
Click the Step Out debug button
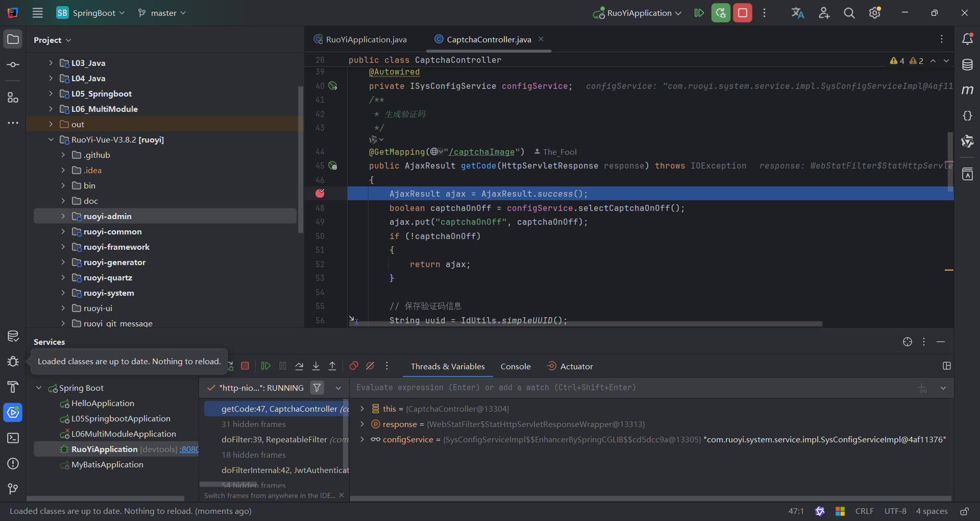[332, 366]
